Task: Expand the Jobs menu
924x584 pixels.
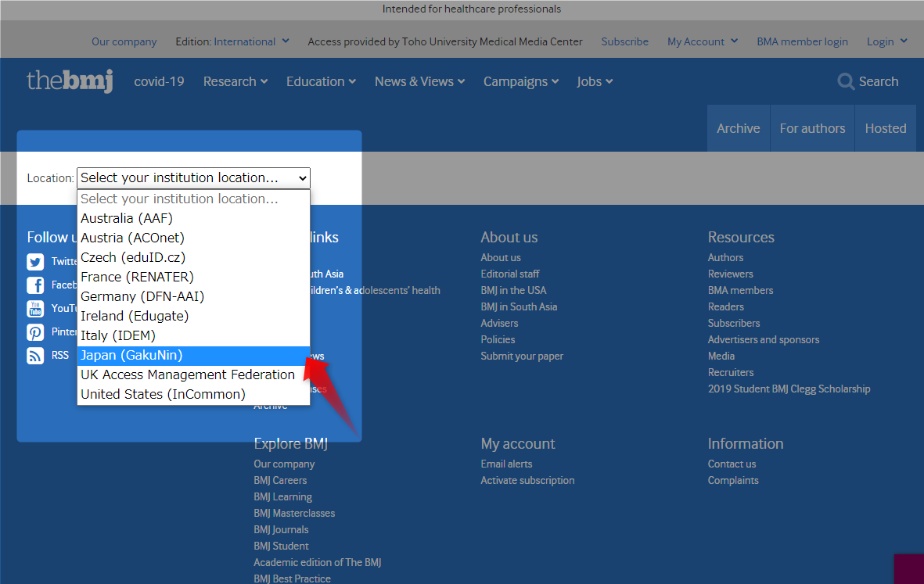Action: click(x=595, y=82)
